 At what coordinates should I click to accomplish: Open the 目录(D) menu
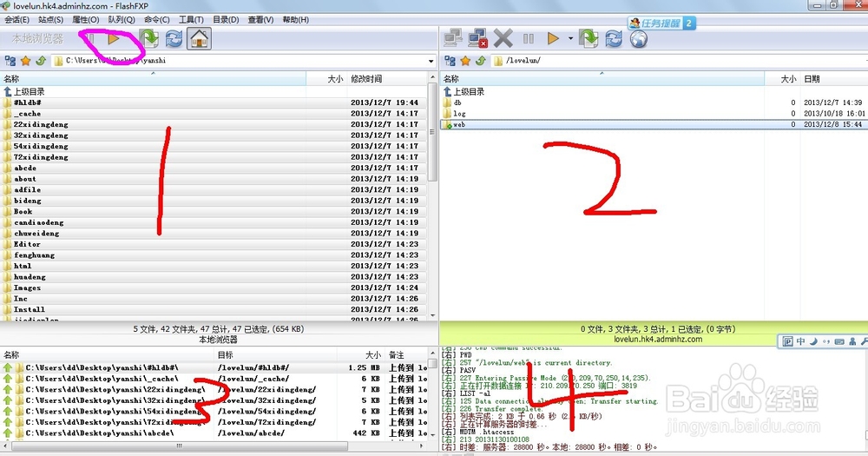226,19
